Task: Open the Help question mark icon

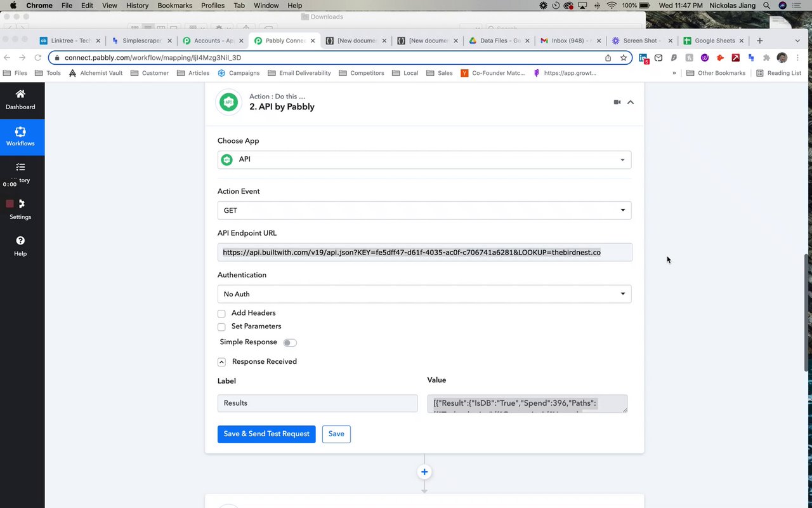Action: coord(20,241)
